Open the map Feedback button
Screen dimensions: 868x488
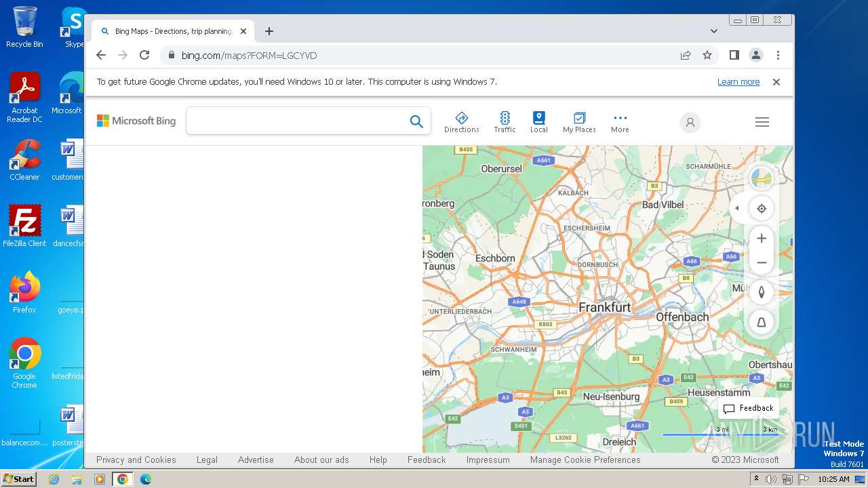[x=748, y=408]
